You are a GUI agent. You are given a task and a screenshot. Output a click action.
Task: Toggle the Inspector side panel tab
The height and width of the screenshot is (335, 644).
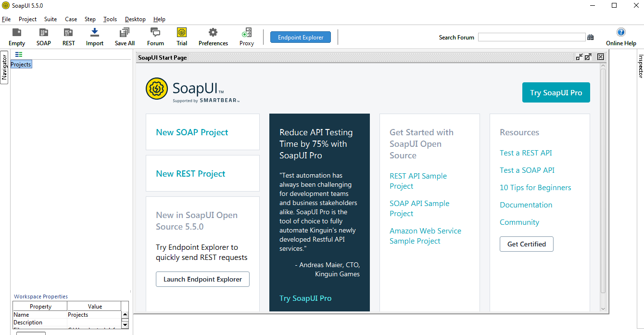pos(640,66)
